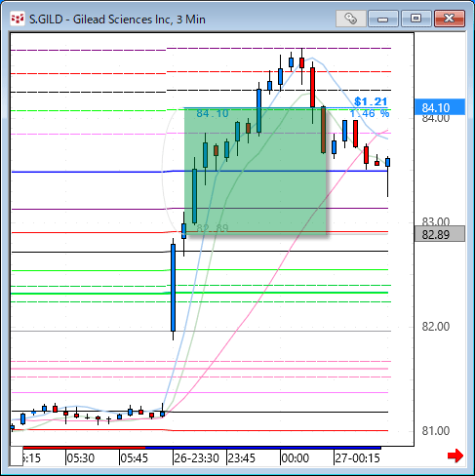Click the 84.10 blue price label
The image size is (475, 476).
coord(440,107)
